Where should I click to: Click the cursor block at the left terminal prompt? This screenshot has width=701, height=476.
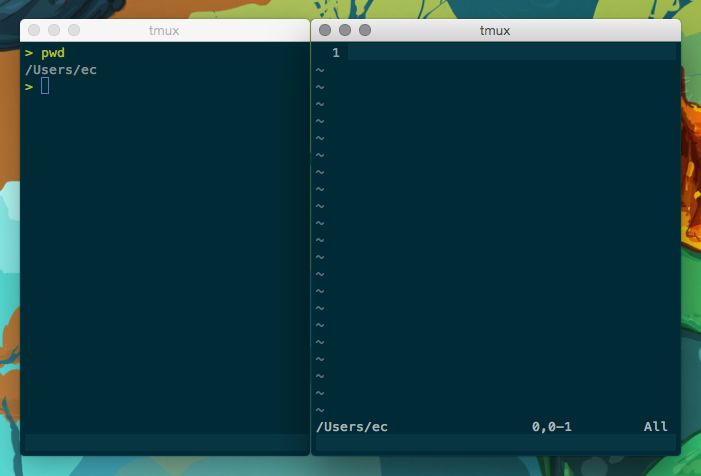pyautogui.click(x=45, y=86)
